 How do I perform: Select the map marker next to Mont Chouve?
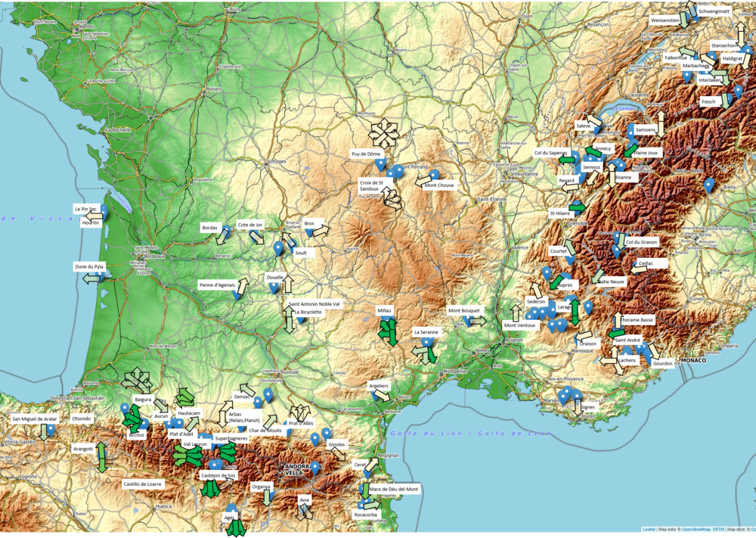[434, 176]
